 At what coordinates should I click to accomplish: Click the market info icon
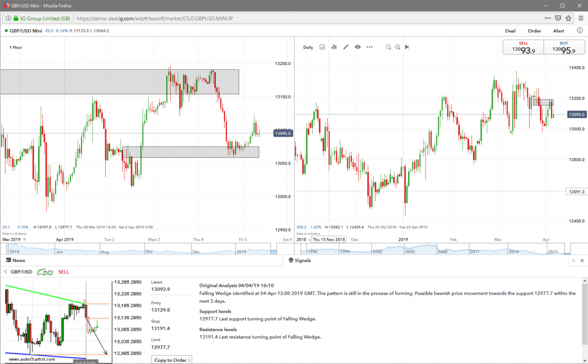[x=580, y=31]
